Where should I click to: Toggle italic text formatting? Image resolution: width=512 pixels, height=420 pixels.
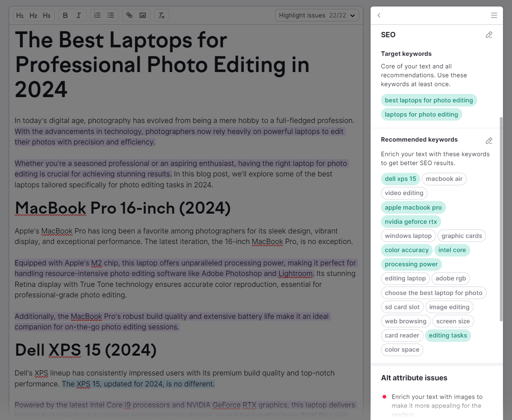[78, 15]
